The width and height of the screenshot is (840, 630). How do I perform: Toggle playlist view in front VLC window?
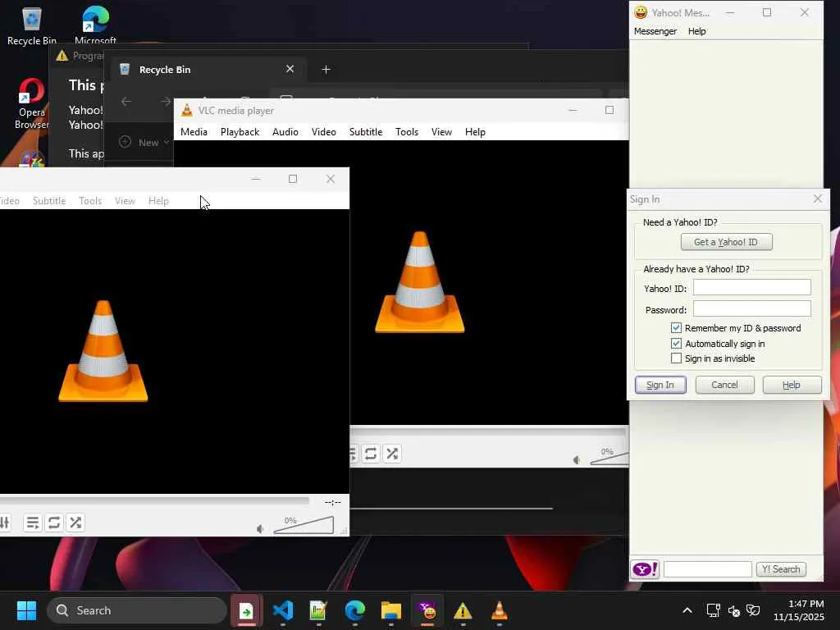[x=33, y=523]
